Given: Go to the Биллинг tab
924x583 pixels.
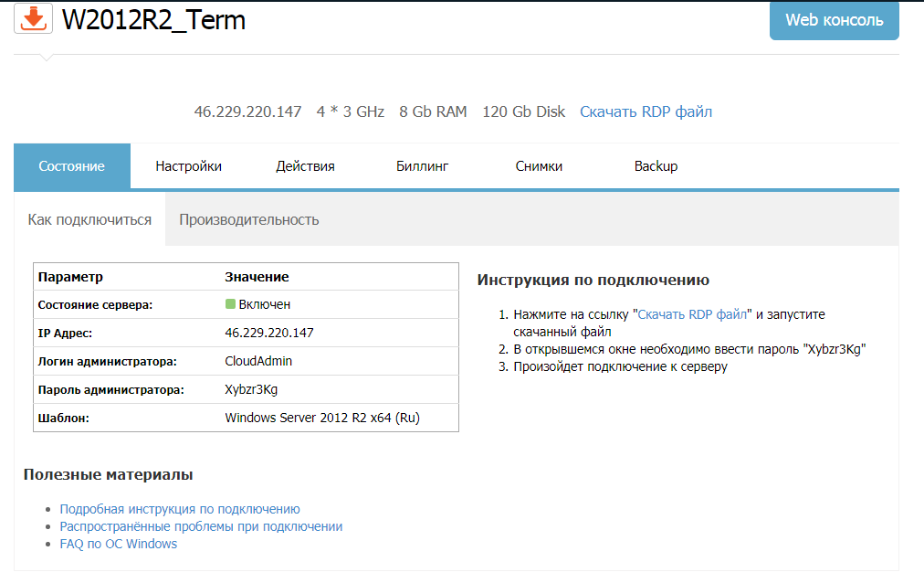Looking at the screenshot, I should click(x=422, y=166).
